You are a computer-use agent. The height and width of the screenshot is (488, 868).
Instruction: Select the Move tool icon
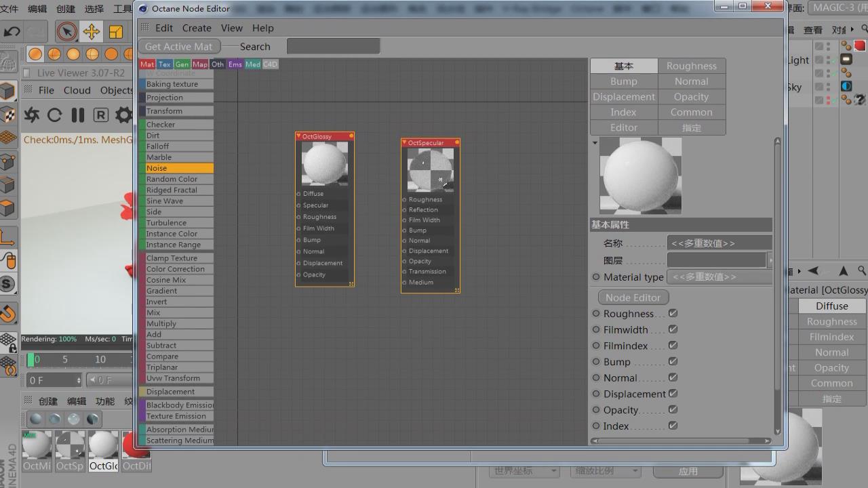(91, 31)
